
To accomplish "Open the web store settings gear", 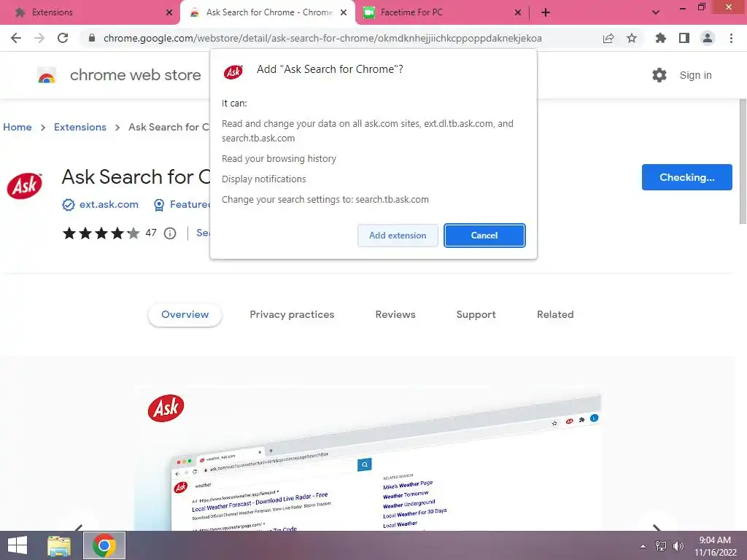I will click(659, 75).
